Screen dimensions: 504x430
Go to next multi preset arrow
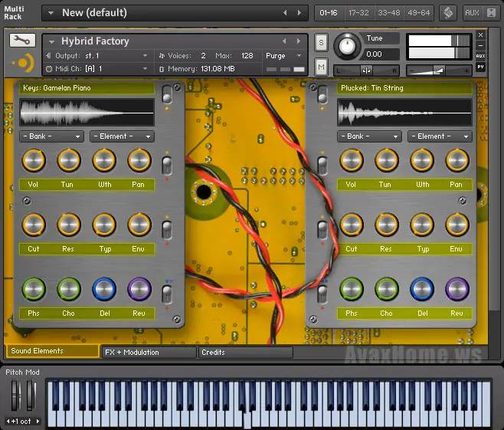pyautogui.click(x=299, y=12)
